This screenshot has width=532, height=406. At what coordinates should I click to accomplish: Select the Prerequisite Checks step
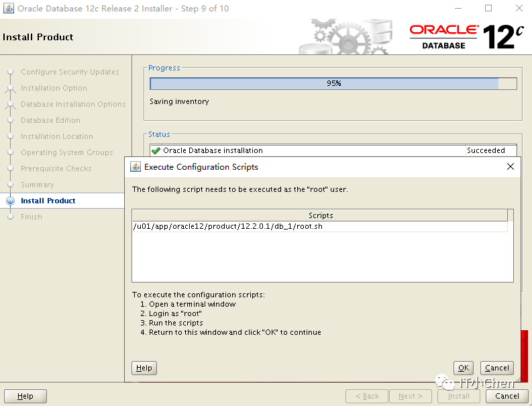click(x=56, y=168)
